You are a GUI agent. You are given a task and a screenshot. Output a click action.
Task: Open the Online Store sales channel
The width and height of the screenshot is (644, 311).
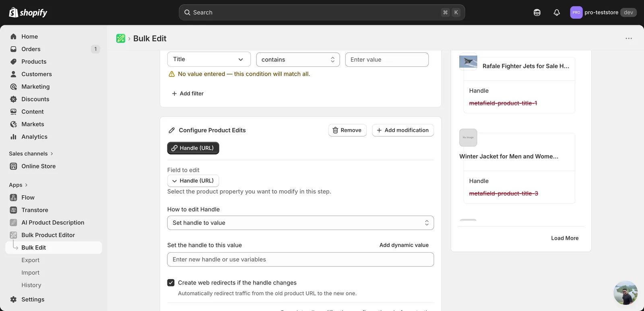point(39,166)
